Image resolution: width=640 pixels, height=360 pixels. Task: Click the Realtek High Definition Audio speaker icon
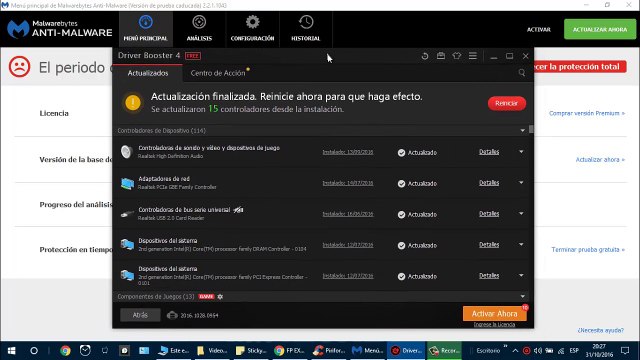(x=127, y=152)
